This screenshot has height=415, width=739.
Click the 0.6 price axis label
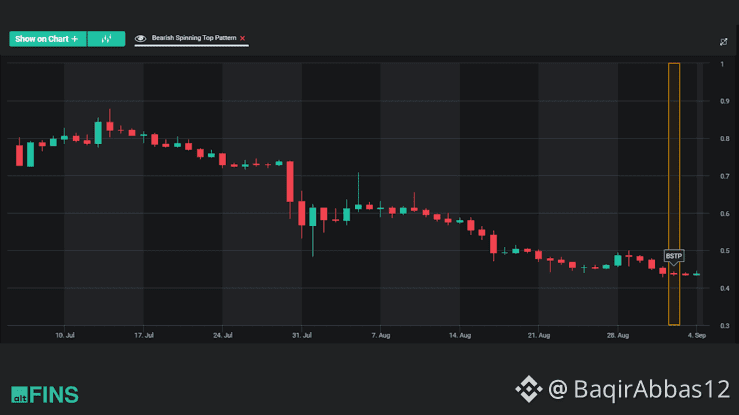[x=724, y=213]
